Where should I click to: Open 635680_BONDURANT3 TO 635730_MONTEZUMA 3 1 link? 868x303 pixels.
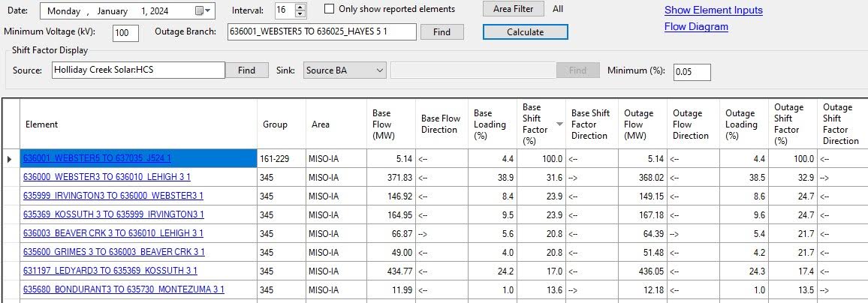tap(123, 289)
